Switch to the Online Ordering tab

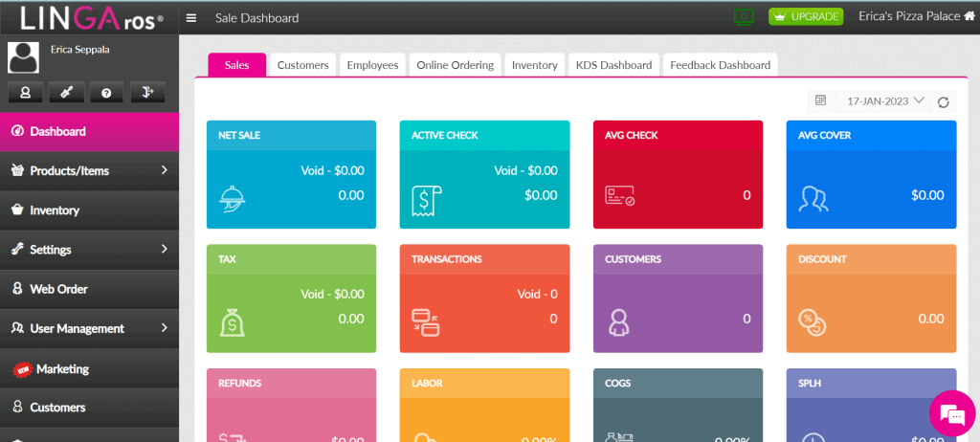pos(456,65)
